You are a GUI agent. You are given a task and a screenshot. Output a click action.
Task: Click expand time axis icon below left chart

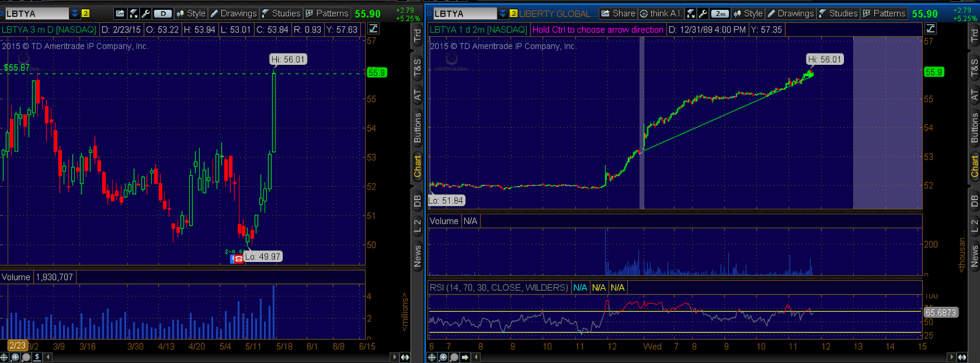coord(405,357)
